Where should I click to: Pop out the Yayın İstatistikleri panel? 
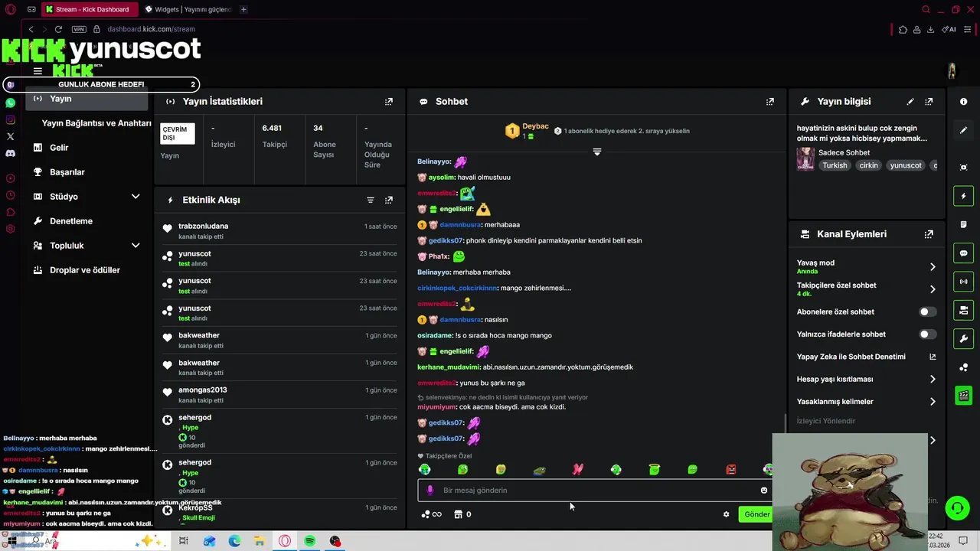(389, 101)
